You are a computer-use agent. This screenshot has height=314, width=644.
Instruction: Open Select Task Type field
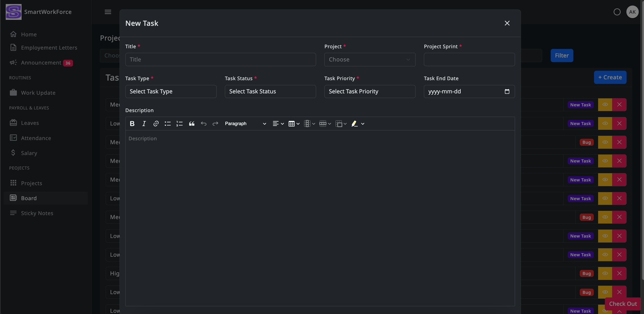coord(171,91)
